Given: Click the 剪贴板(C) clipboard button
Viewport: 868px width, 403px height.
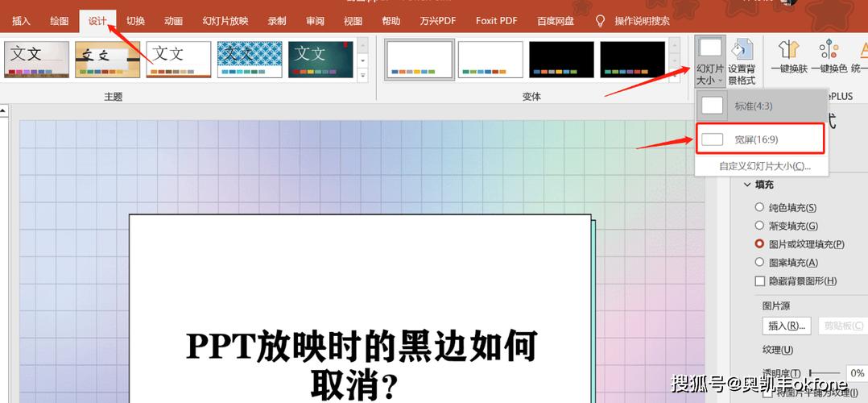Looking at the screenshot, I should point(842,326).
